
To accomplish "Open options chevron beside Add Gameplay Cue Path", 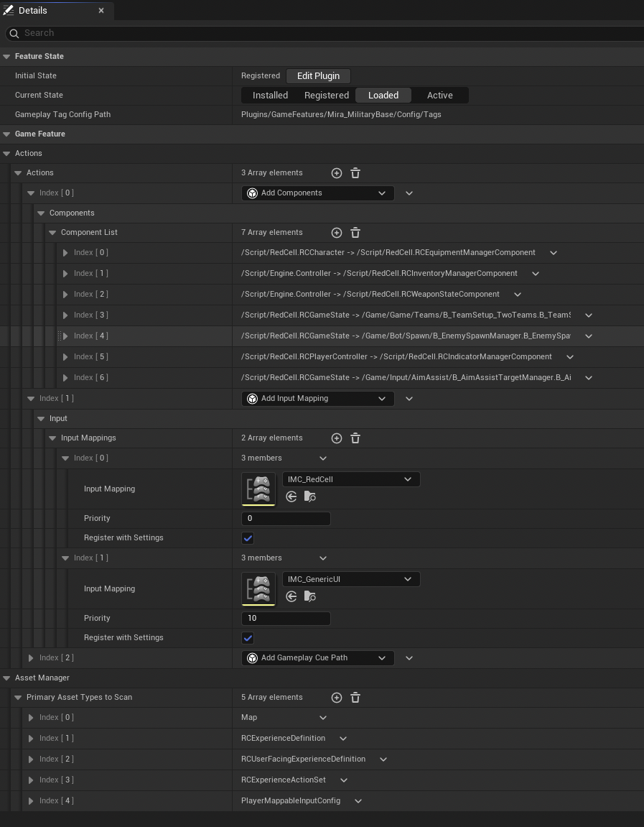I will point(409,658).
